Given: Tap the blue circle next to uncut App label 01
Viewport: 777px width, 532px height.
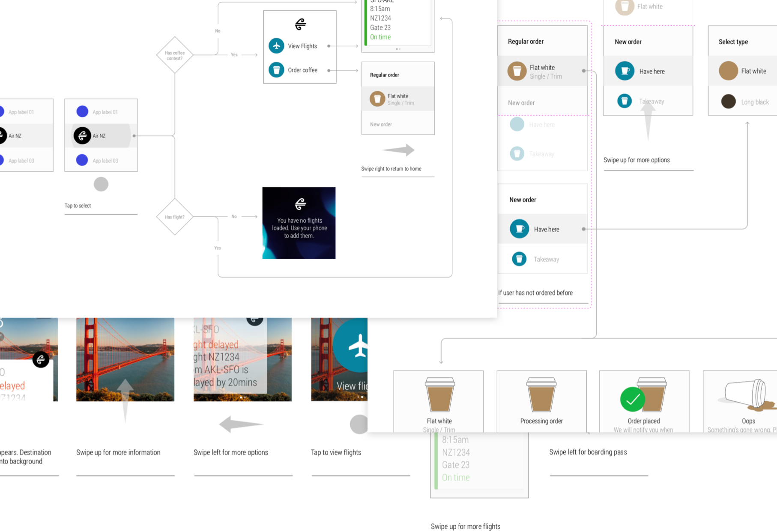Looking at the screenshot, I should [x=82, y=111].
